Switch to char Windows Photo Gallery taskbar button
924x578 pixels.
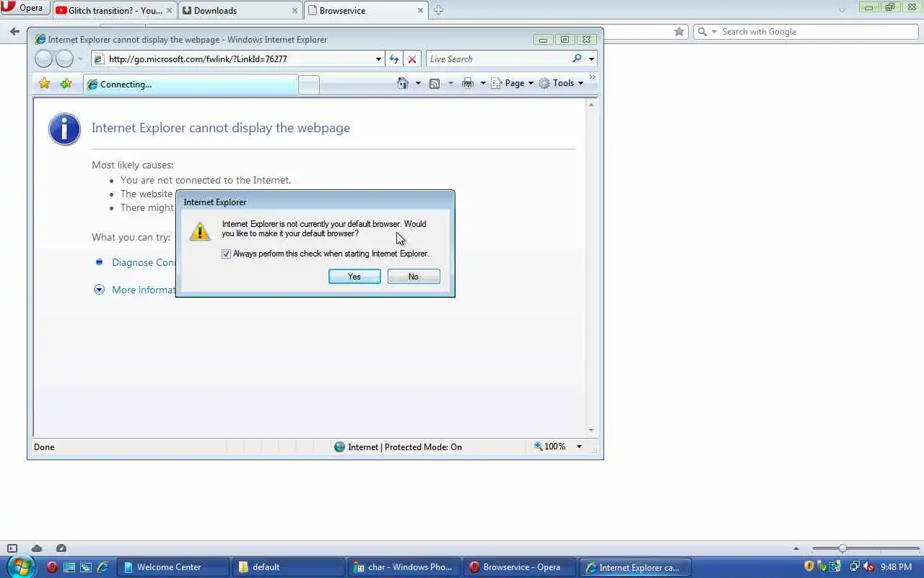404,567
